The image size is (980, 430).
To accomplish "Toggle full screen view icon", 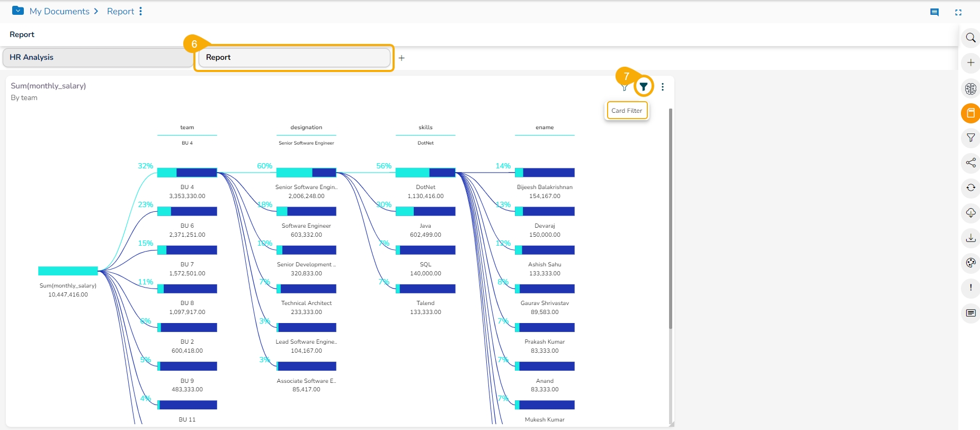I will (958, 12).
